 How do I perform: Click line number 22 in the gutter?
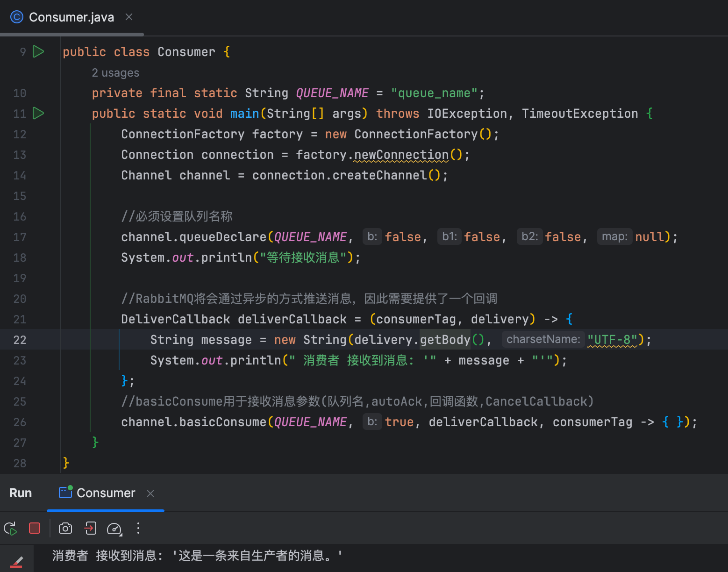(20, 340)
